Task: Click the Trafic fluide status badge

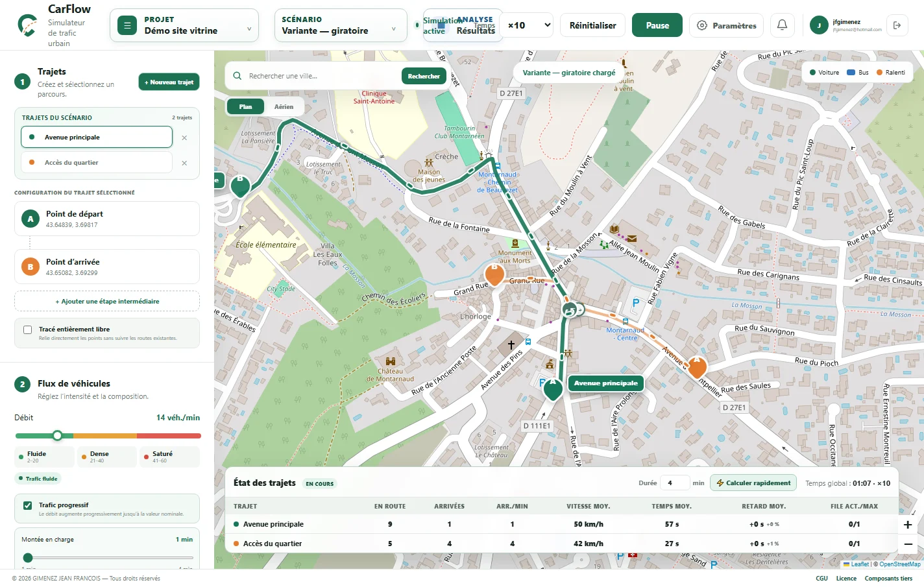Action: (x=38, y=479)
